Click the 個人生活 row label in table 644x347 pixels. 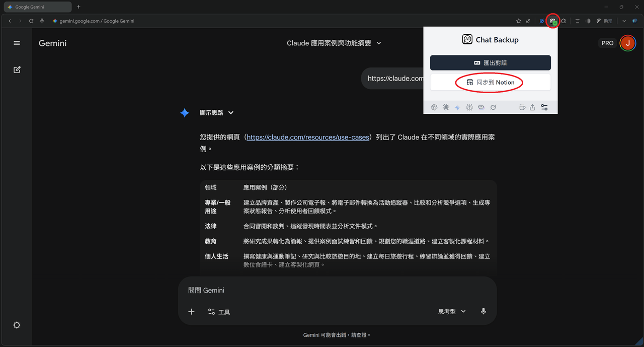[x=217, y=256]
